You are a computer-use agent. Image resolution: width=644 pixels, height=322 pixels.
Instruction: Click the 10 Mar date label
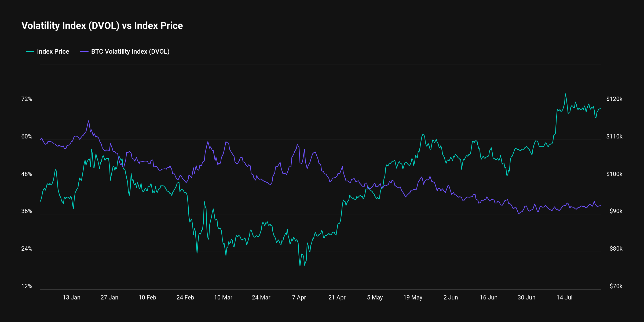(223, 298)
